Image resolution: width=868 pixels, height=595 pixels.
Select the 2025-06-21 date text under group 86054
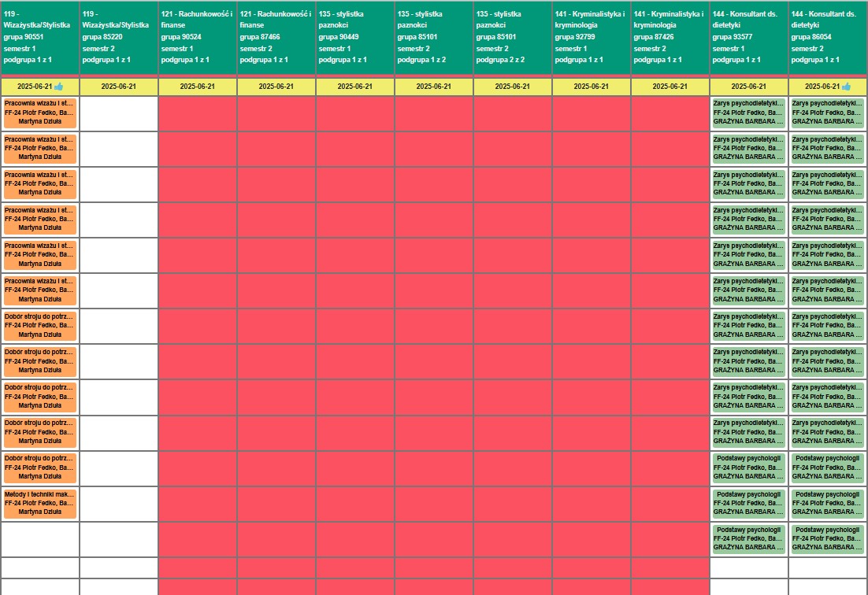point(822,87)
